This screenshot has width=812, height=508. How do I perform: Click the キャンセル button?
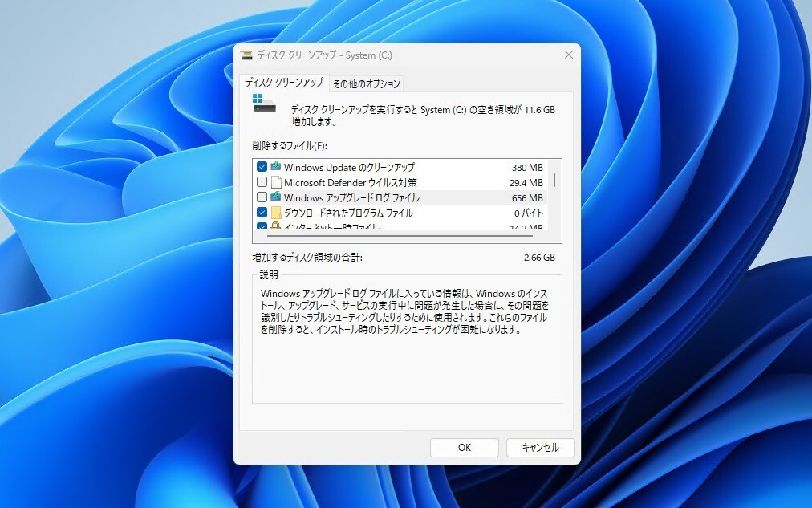[540, 448]
